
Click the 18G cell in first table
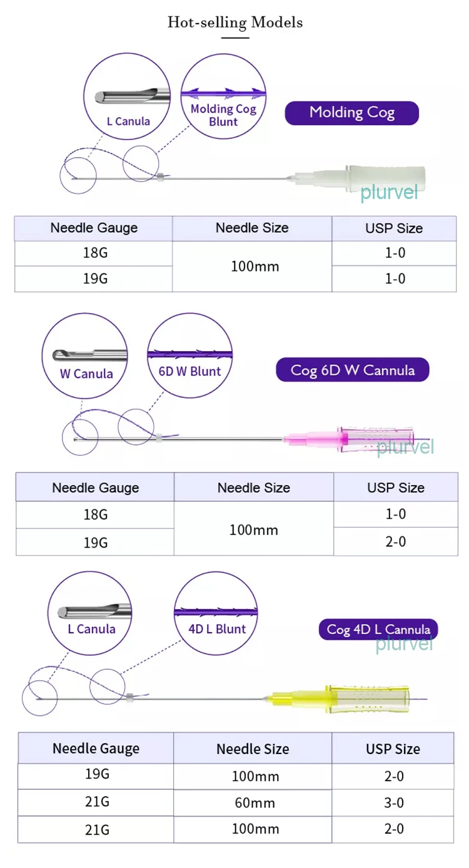tap(94, 253)
